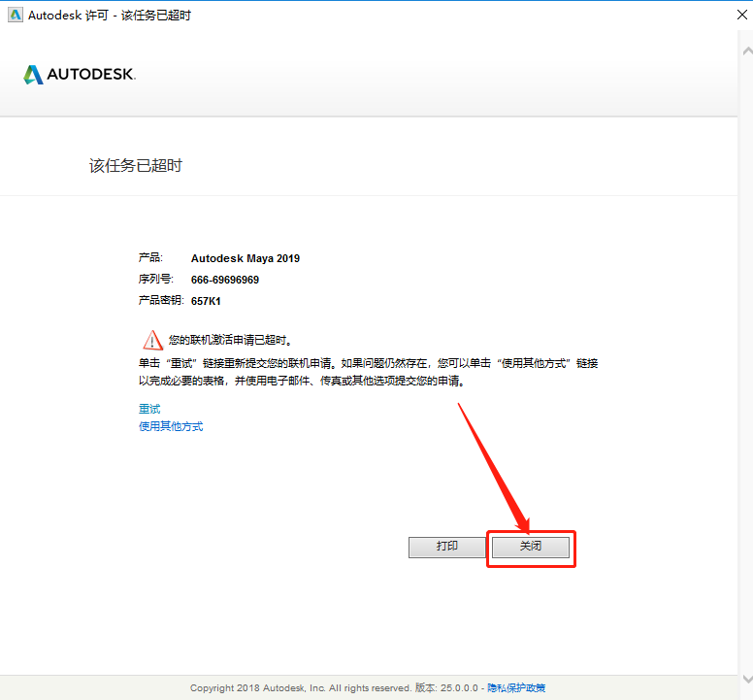The height and width of the screenshot is (700, 753).
Task: Click the Copyright 2018 Autodesk footer text
Action: pos(300,688)
